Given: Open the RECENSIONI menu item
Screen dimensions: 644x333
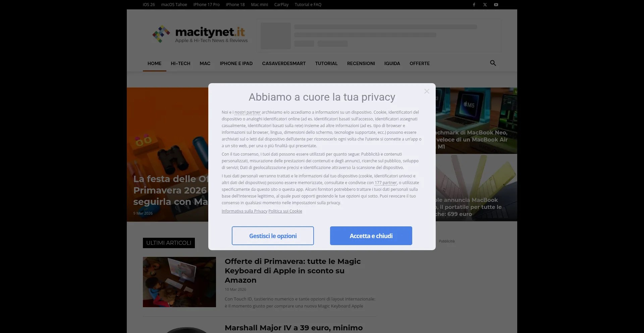Looking at the screenshot, I should pos(361,63).
